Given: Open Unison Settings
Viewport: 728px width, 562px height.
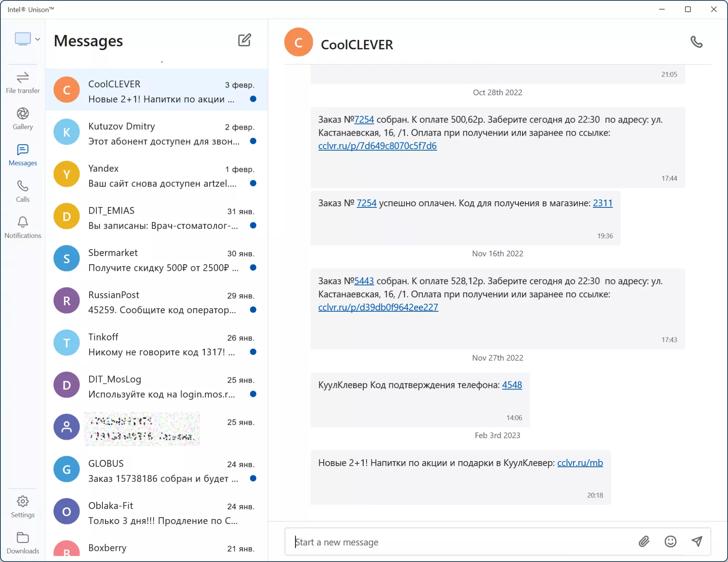Looking at the screenshot, I should click(x=23, y=507).
